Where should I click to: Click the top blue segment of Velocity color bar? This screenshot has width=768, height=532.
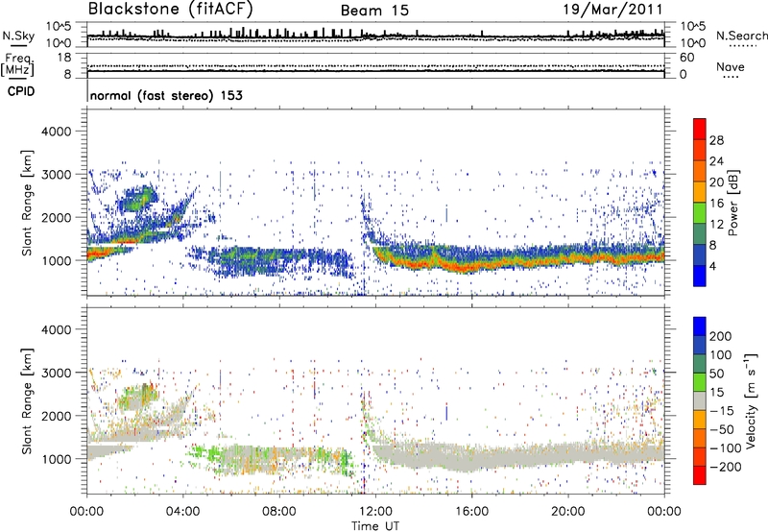click(700, 326)
